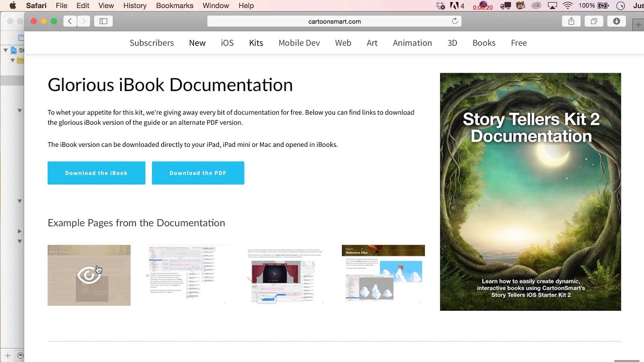Click the Download the iBook button

click(97, 173)
